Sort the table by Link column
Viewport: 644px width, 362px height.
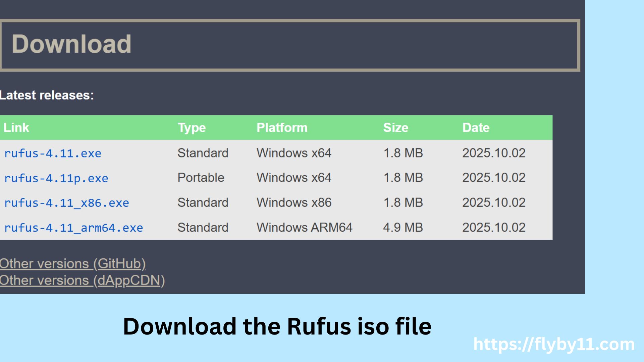click(x=16, y=127)
